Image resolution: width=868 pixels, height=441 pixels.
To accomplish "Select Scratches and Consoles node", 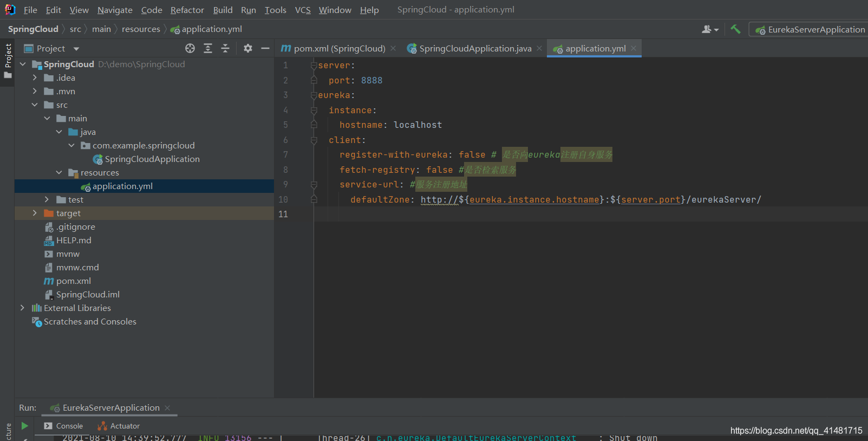I will (84, 321).
